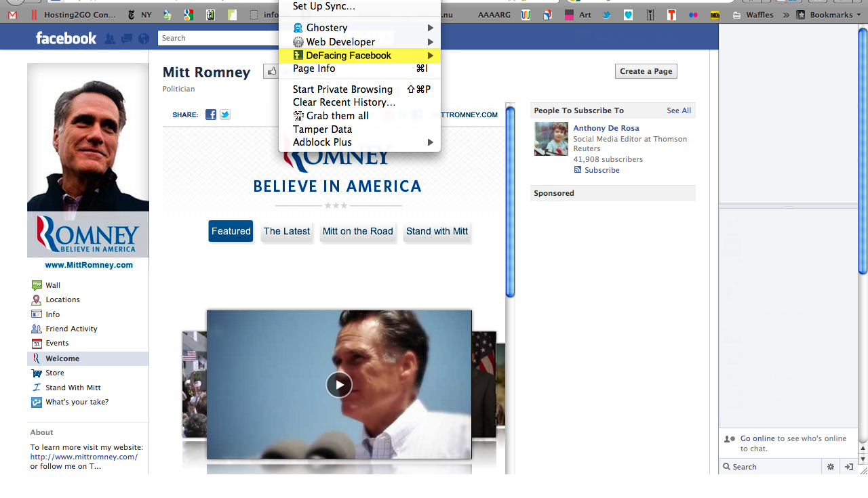Viewport: 868px width, 498px height.
Task: Open Welcome in sidebar
Action: click(88, 358)
